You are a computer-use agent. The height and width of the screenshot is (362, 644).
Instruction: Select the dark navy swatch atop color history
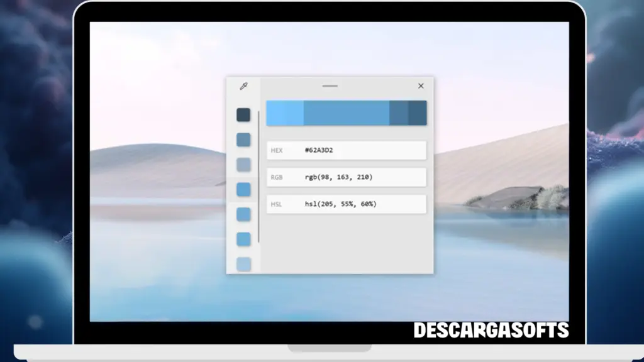pyautogui.click(x=243, y=114)
